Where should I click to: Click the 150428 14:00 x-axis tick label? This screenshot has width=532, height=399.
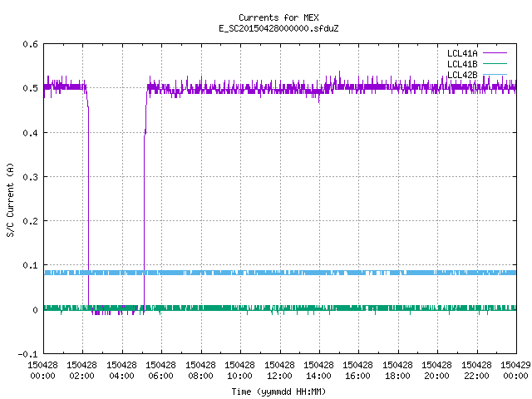tap(318, 371)
